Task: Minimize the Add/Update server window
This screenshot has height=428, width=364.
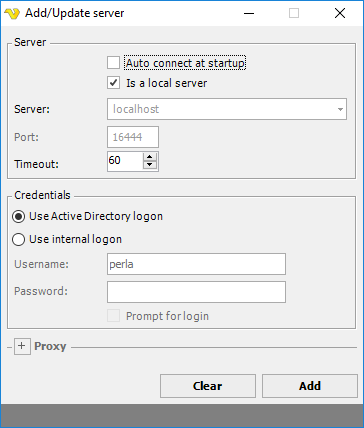Action: tap(249, 13)
